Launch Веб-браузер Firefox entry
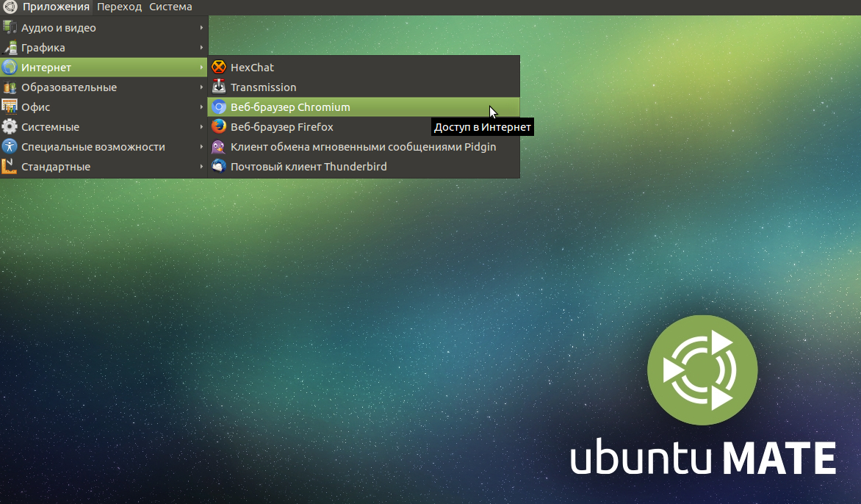The width and height of the screenshot is (861, 504). [364, 126]
